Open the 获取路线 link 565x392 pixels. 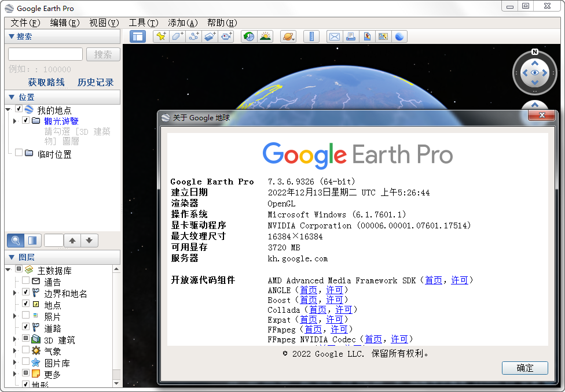click(x=46, y=82)
